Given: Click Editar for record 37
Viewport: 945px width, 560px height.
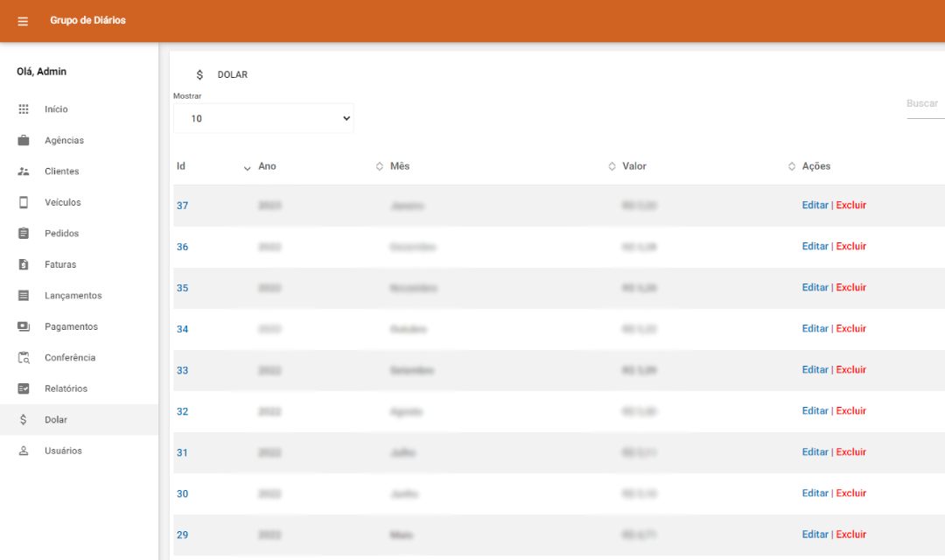Looking at the screenshot, I should [815, 206].
